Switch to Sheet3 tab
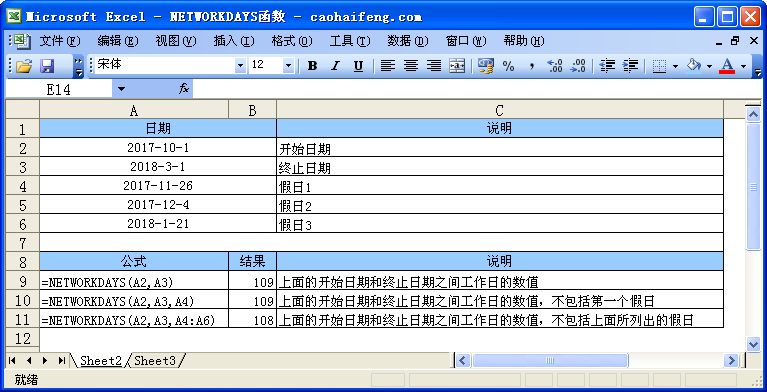The height and width of the screenshot is (392, 767). click(x=155, y=361)
